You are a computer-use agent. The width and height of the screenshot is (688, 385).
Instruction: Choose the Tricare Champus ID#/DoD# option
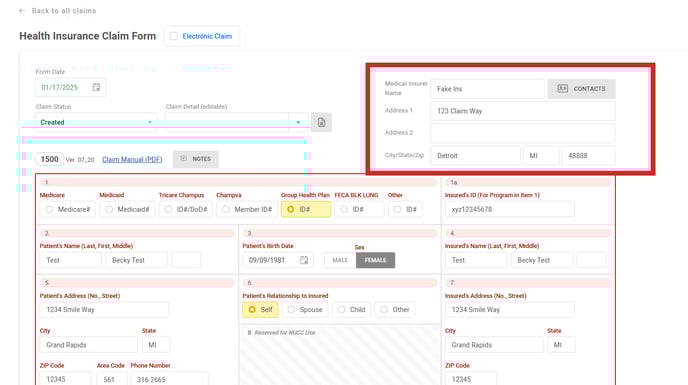click(x=168, y=209)
